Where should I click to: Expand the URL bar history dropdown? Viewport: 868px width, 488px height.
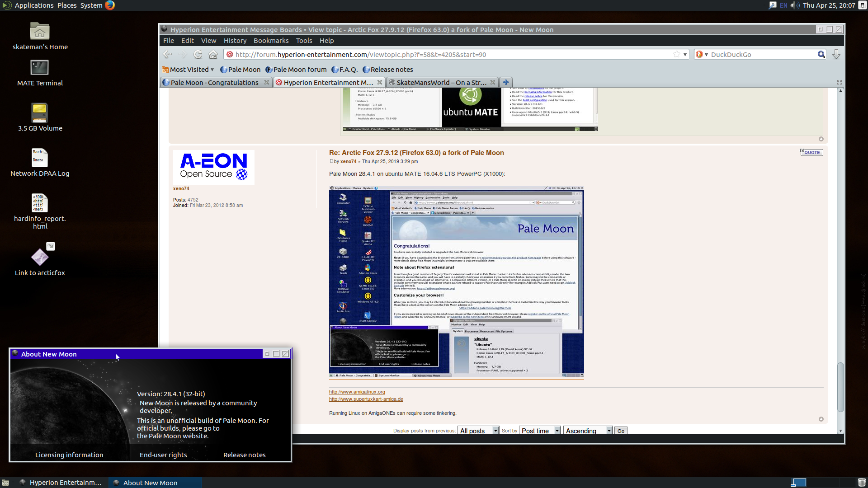coord(685,54)
